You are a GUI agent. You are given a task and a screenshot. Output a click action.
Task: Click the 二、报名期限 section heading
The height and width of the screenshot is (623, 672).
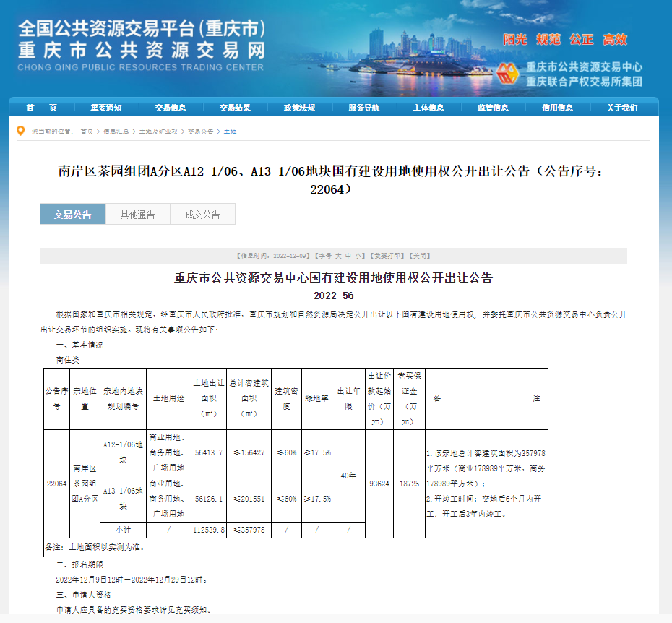coord(79,564)
